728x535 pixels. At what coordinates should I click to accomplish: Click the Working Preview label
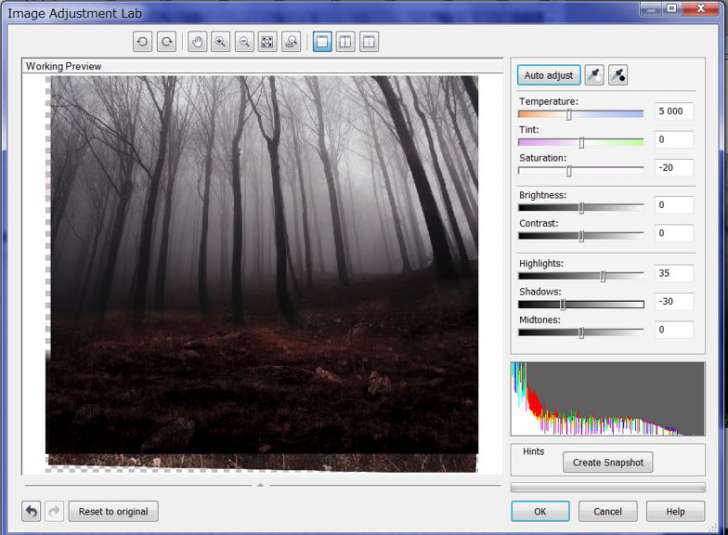coord(64,66)
